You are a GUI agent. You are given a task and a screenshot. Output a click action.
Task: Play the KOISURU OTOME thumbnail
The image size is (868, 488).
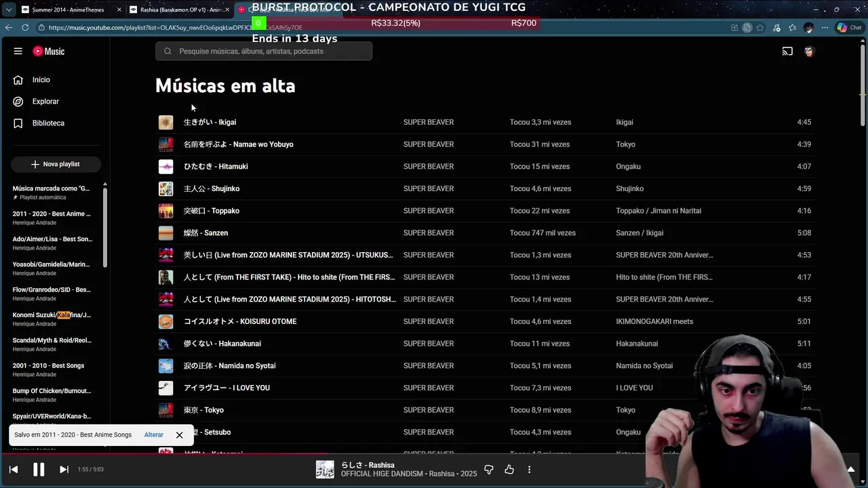(166, 321)
